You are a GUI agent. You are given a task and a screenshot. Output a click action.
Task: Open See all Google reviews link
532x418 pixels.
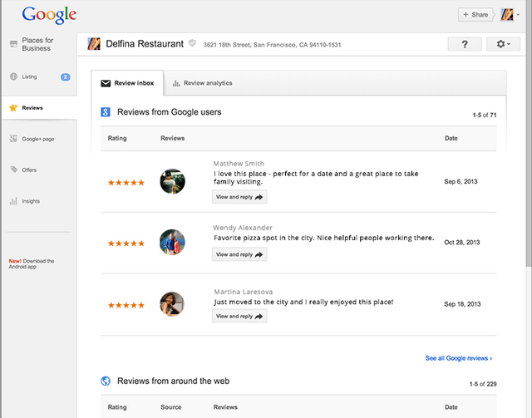click(x=458, y=358)
